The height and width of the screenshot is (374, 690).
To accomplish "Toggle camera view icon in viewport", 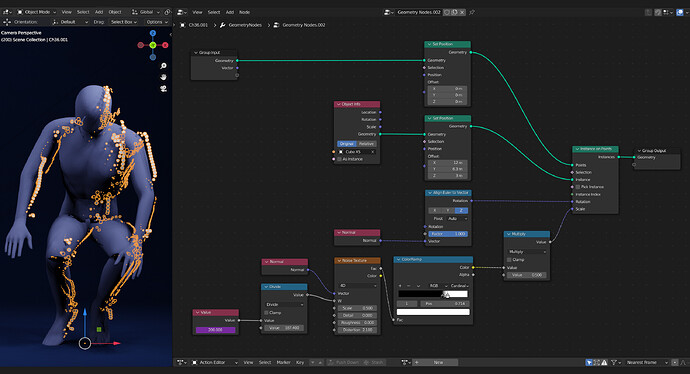I will pyautogui.click(x=163, y=88).
